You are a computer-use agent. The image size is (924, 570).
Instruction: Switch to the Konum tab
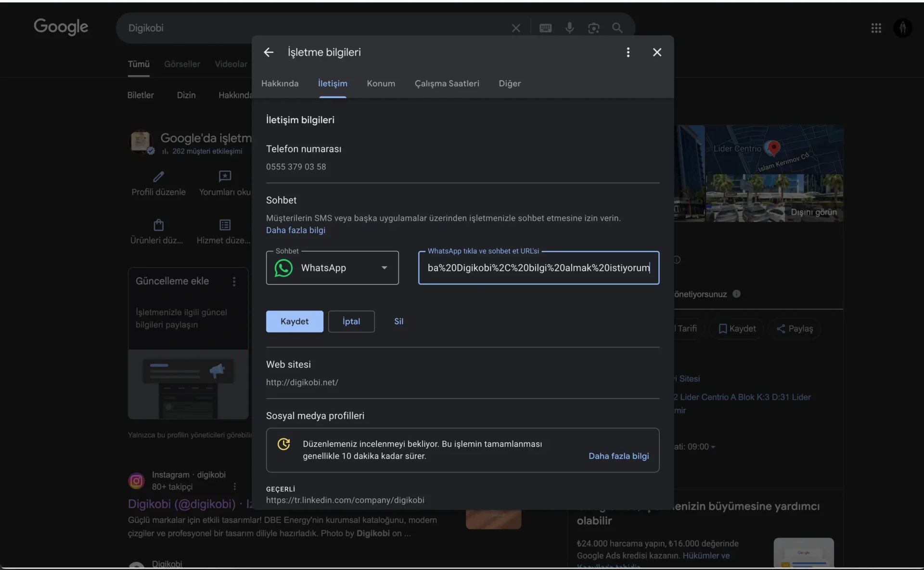pos(381,83)
